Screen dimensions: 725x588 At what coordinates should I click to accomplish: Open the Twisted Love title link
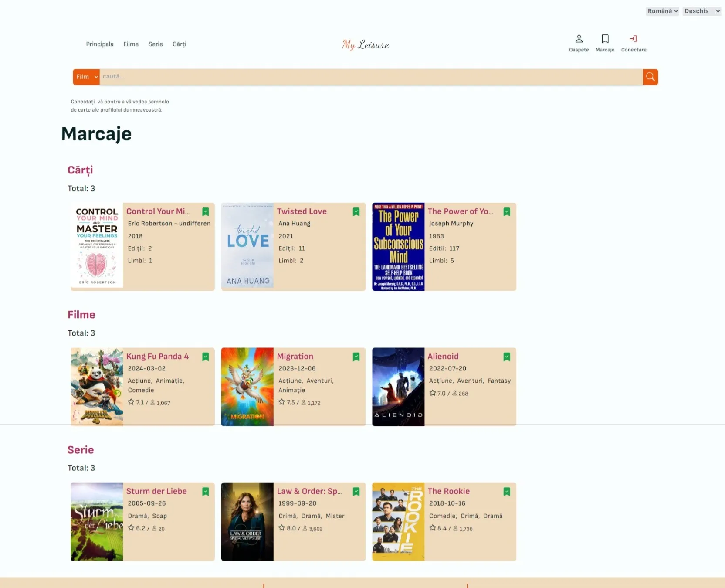tap(302, 211)
